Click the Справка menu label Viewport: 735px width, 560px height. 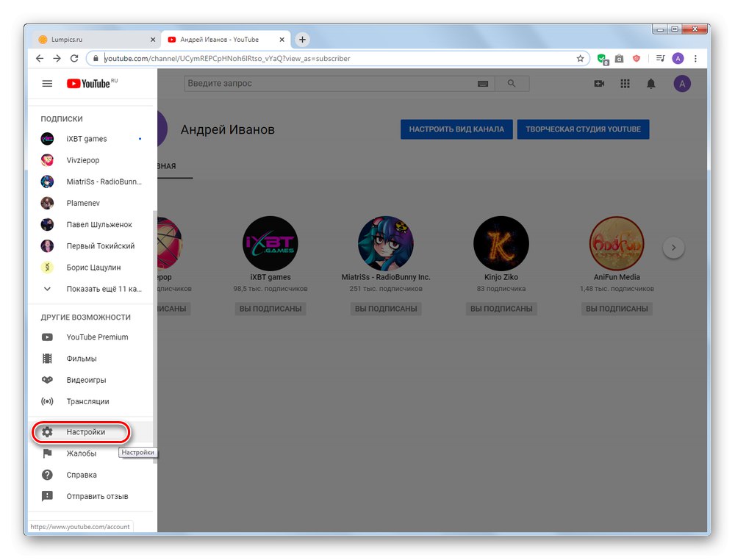pyautogui.click(x=82, y=475)
